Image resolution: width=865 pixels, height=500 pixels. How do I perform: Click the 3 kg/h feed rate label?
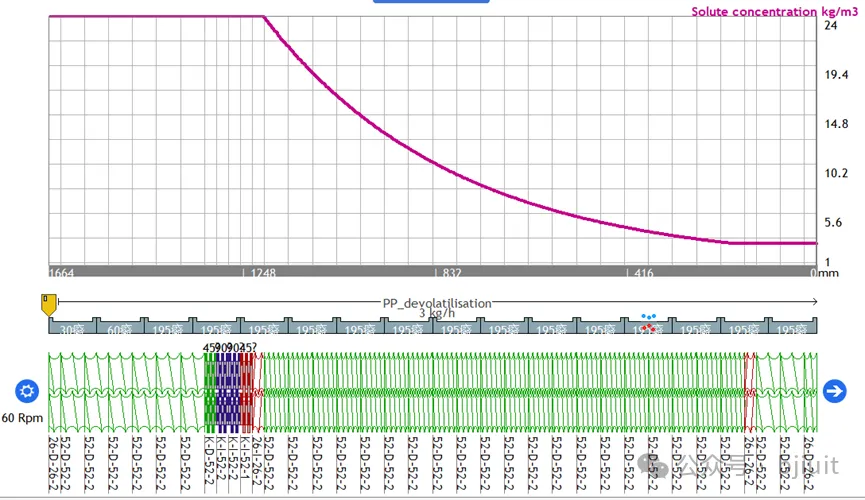point(435,313)
